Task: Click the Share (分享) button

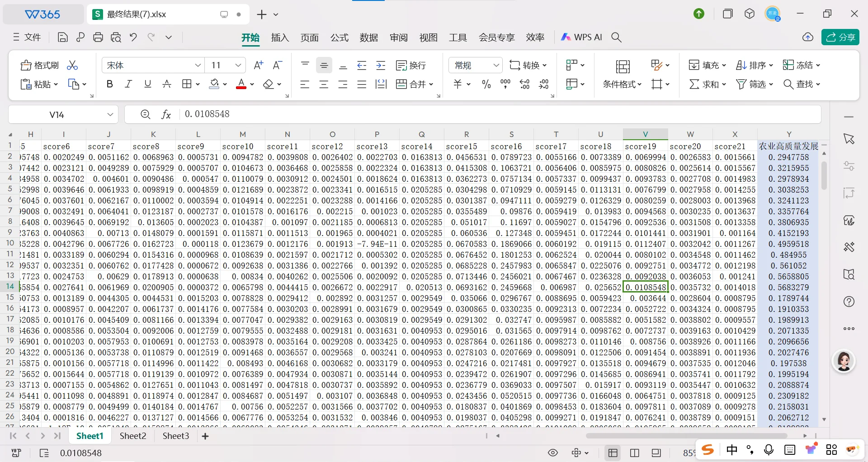Action: tap(840, 38)
